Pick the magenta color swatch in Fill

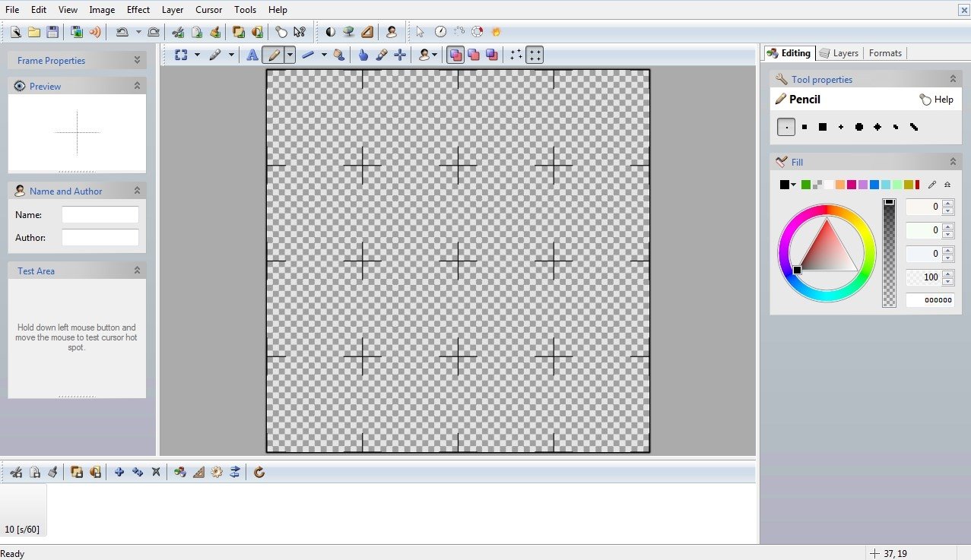click(x=852, y=185)
